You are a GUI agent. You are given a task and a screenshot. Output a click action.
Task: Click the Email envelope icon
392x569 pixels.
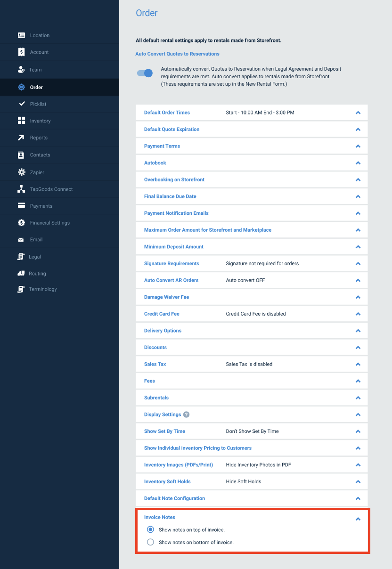click(21, 240)
